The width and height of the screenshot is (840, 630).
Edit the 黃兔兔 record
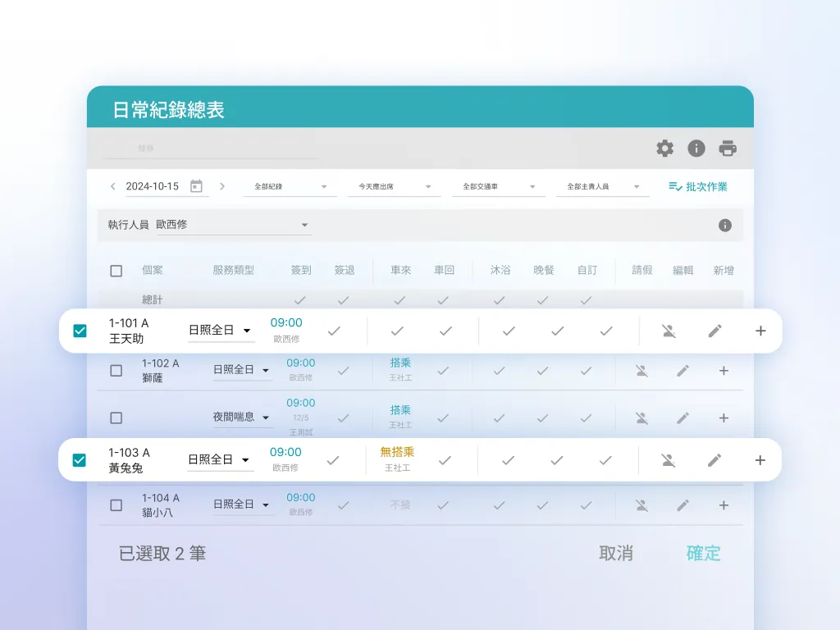(x=714, y=460)
